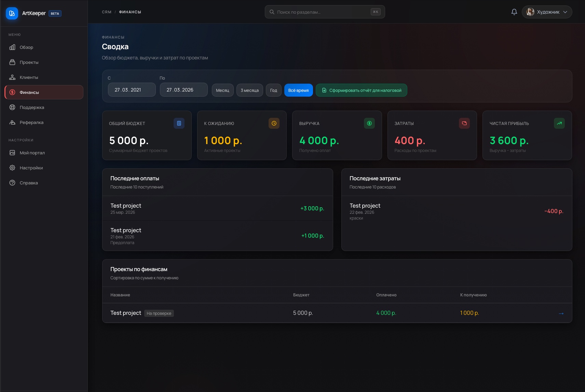
Task: Select the Год period option
Action: (273, 90)
